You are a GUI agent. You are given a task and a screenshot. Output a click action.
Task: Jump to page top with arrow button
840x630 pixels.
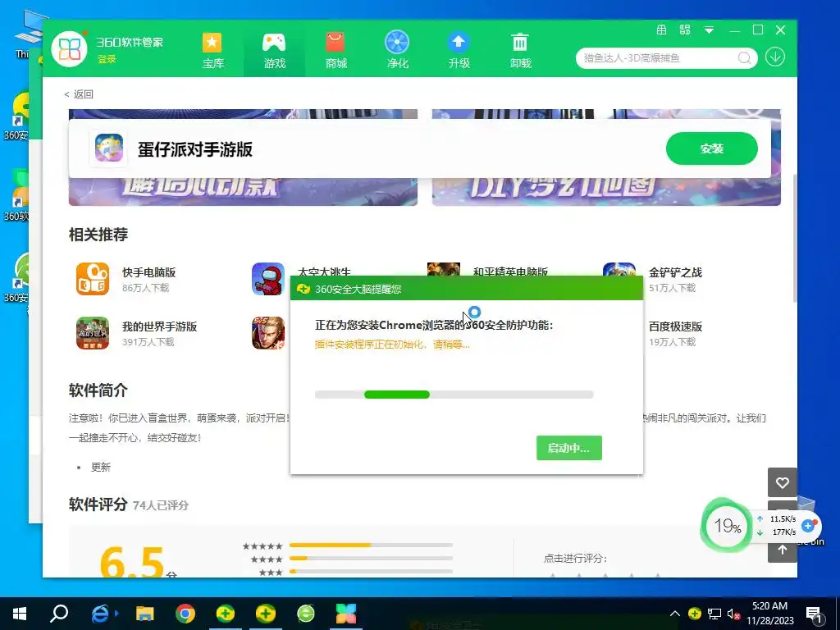(x=782, y=550)
